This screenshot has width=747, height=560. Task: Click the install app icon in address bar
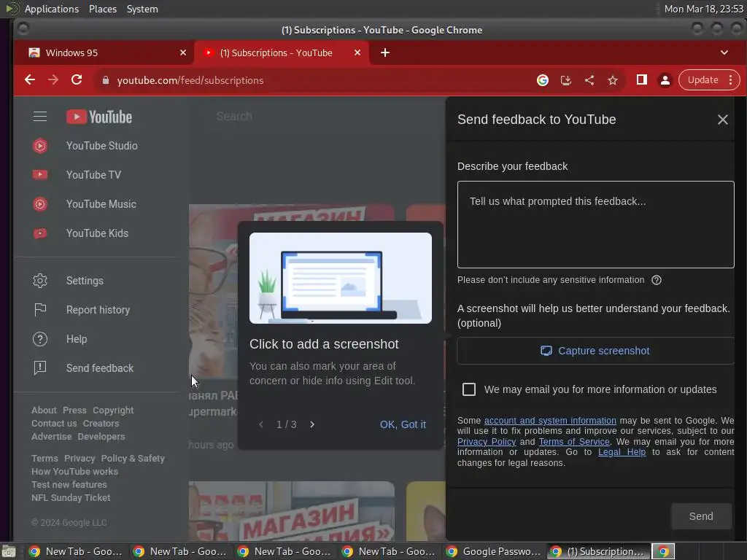[565, 80]
